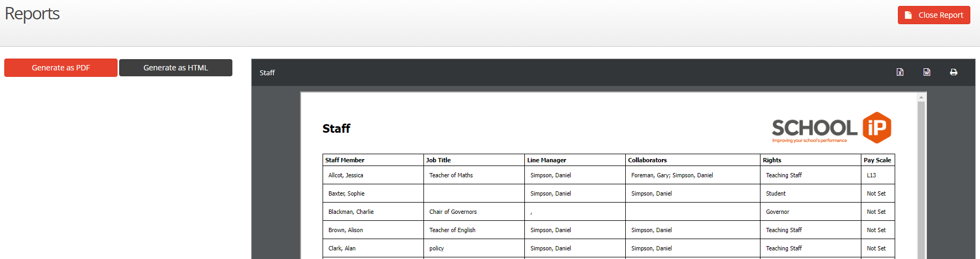Screen dimensions: 980x259
Task: Close the report with Close Report button
Action: pyautogui.click(x=934, y=15)
